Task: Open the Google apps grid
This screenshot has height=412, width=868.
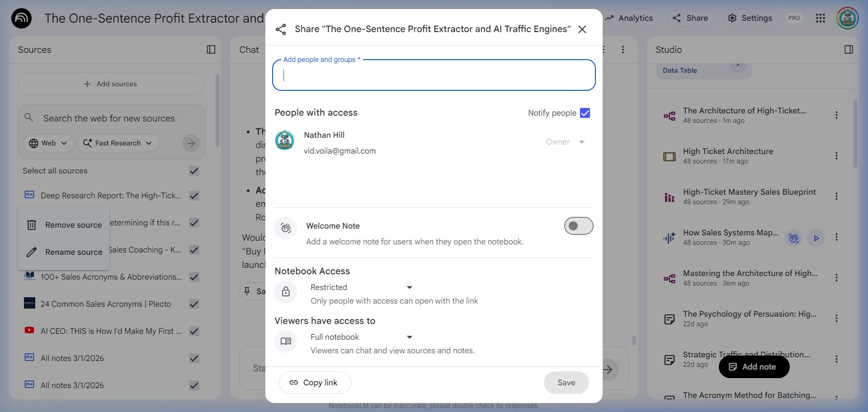Action: 820,18
